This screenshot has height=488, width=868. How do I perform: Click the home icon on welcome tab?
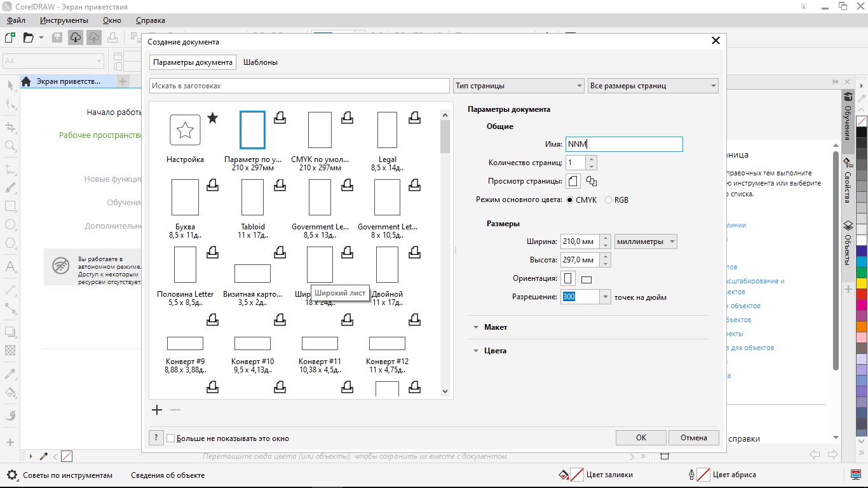click(x=27, y=81)
